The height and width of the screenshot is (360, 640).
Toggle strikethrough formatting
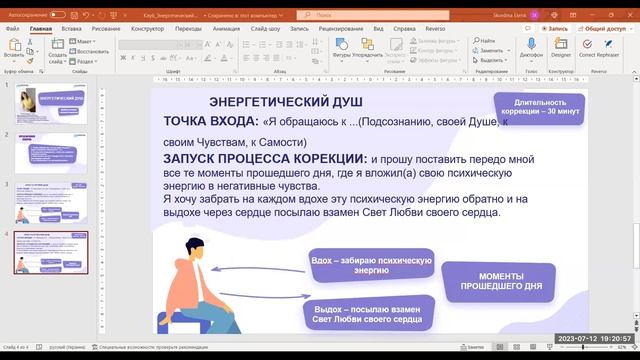coord(162,58)
